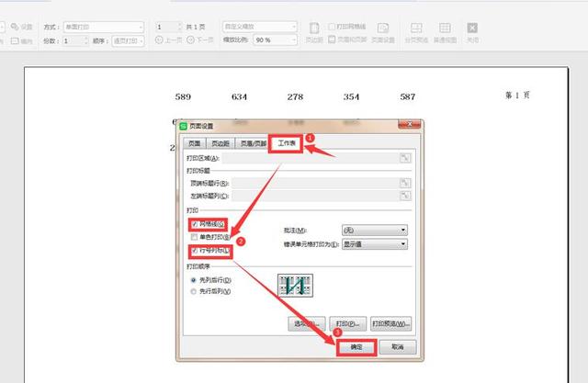Image resolution: width=588 pixels, height=383 pixels.
Task: Toggle the 打印网格线 toolbar checkbox
Action: pyautogui.click(x=332, y=27)
